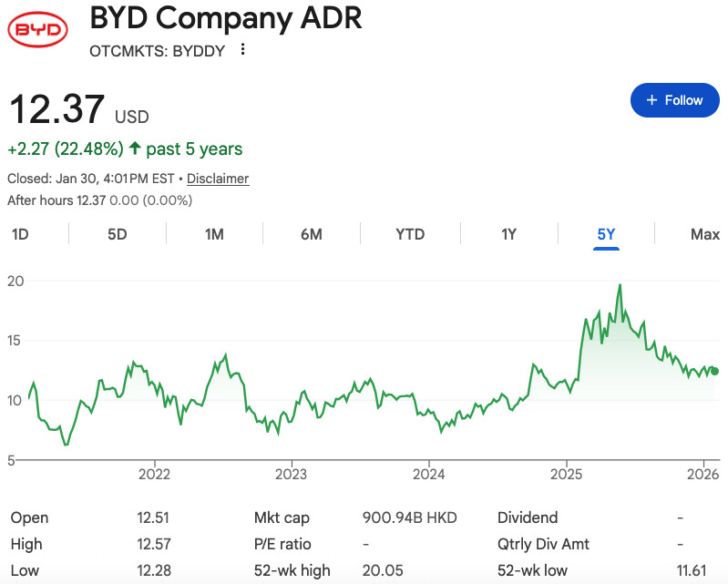Open the Disclaimer link
The width and height of the screenshot is (728, 584).
pos(218,179)
